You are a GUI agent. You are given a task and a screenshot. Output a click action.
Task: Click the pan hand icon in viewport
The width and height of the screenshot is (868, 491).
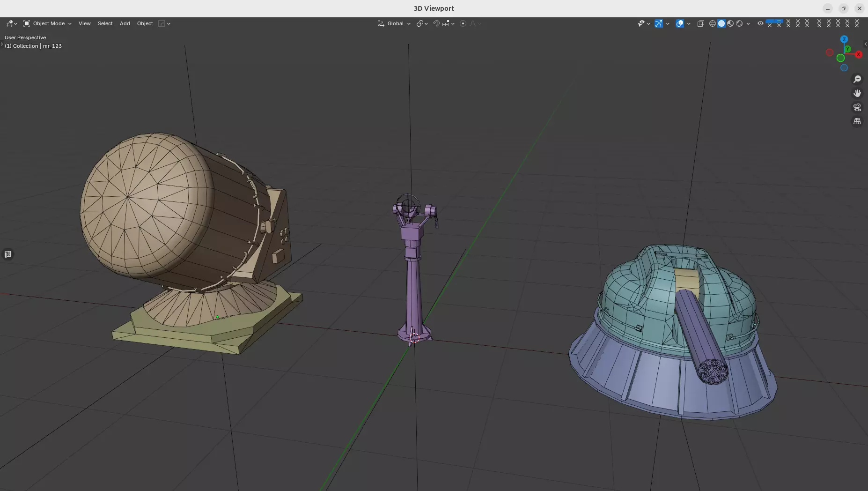click(857, 93)
